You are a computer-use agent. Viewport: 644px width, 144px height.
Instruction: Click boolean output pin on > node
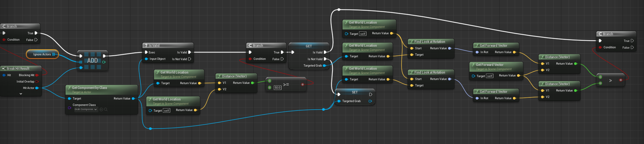click(621, 80)
